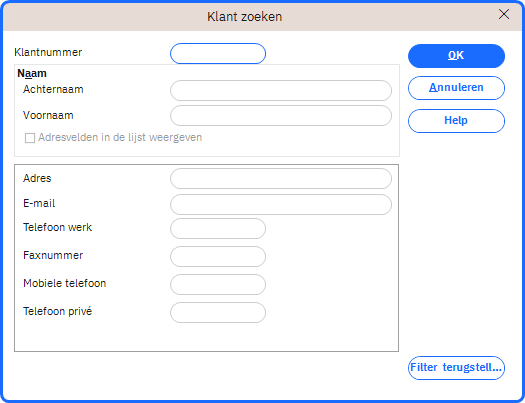Click the E-mail label text

(39, 204)
